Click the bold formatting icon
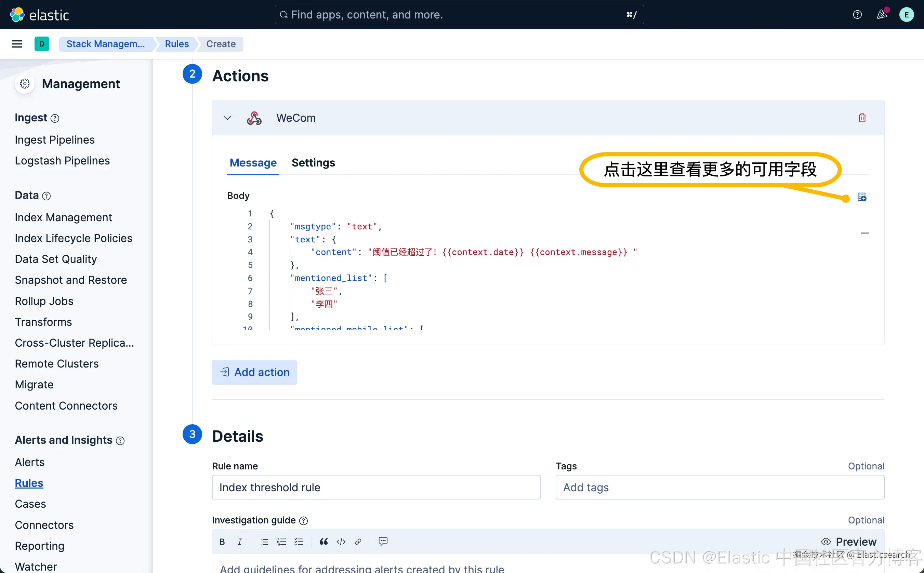The image size is (924, 573). [x=222, y=542]
